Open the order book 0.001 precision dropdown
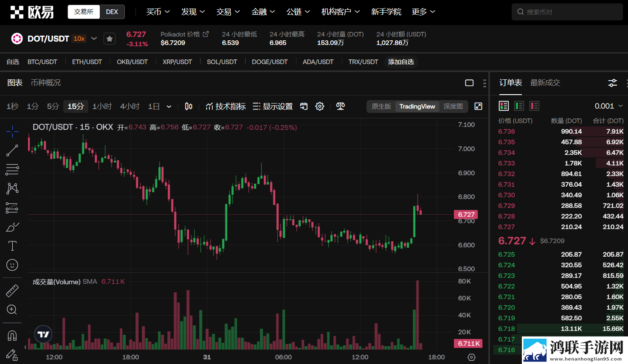Viewport: 628px width, 364px height. (x=608, y=106)
